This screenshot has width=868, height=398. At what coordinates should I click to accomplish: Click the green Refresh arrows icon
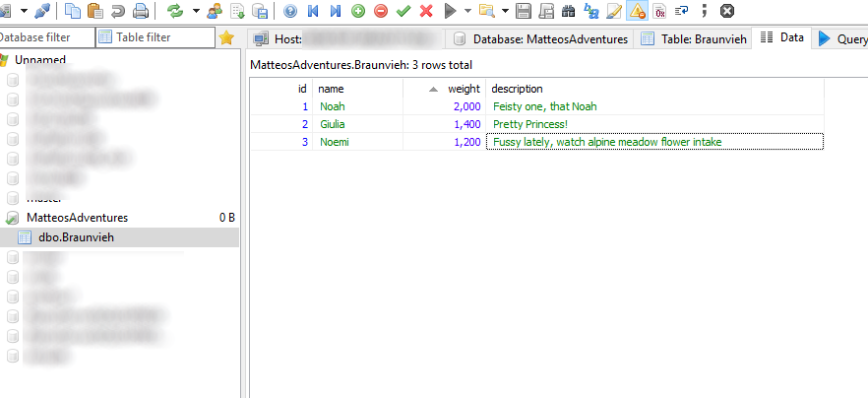point(175,10)
